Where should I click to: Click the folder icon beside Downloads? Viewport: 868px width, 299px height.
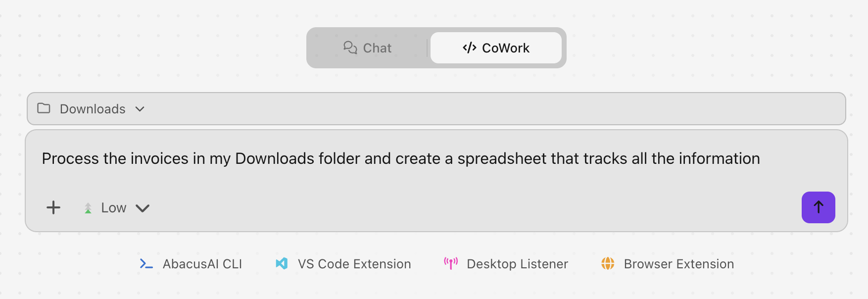[x=44, y=108]
